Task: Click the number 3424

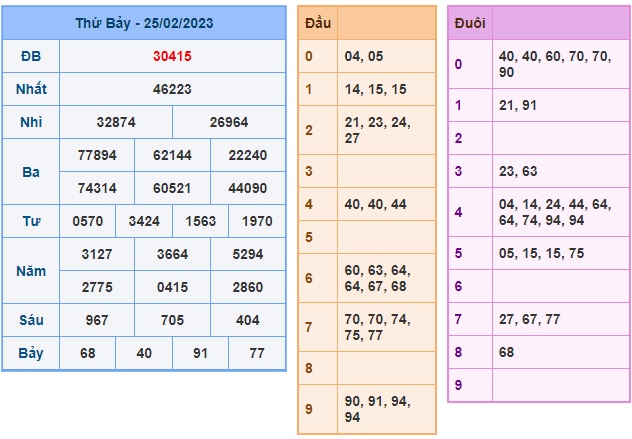Action: tap(144, 221)
